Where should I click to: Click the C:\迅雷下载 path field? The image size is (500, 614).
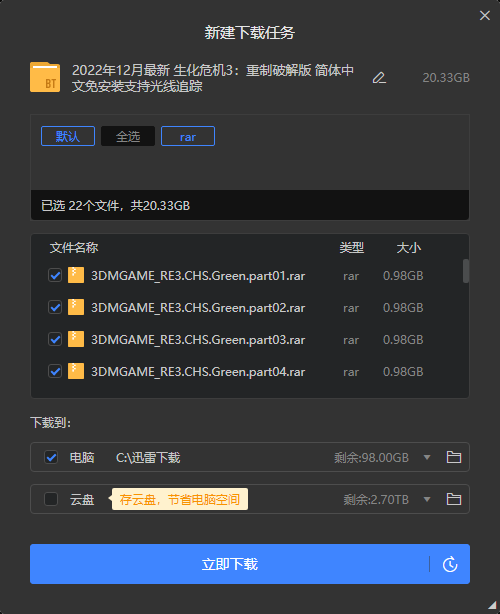point(148,457)
